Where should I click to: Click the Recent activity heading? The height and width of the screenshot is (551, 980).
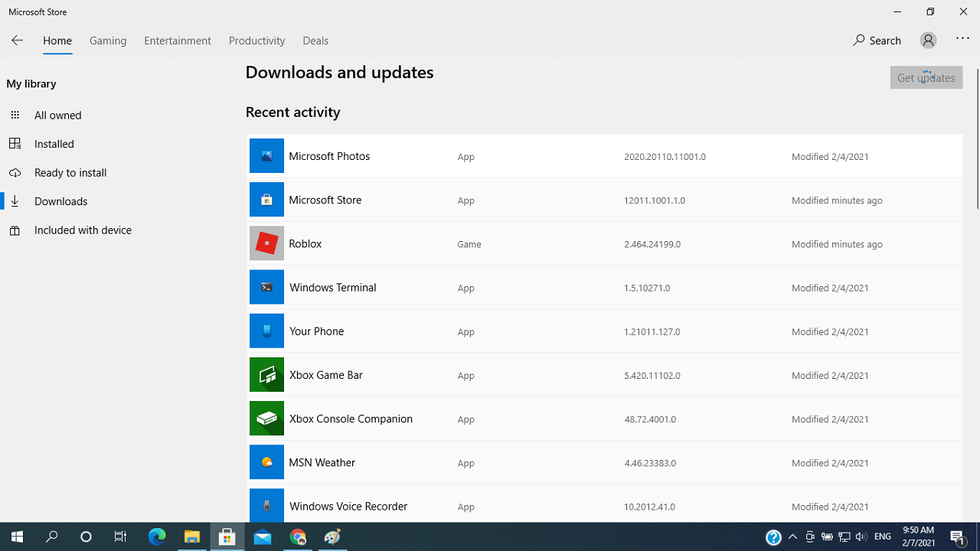pos(292,112)
